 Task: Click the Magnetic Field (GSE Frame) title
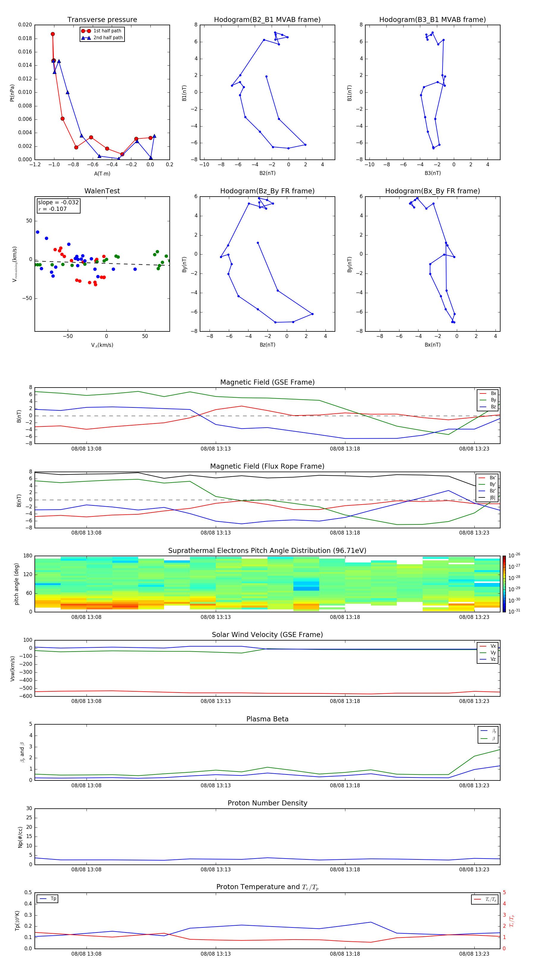pyautogui.click(x=267, y=382)
